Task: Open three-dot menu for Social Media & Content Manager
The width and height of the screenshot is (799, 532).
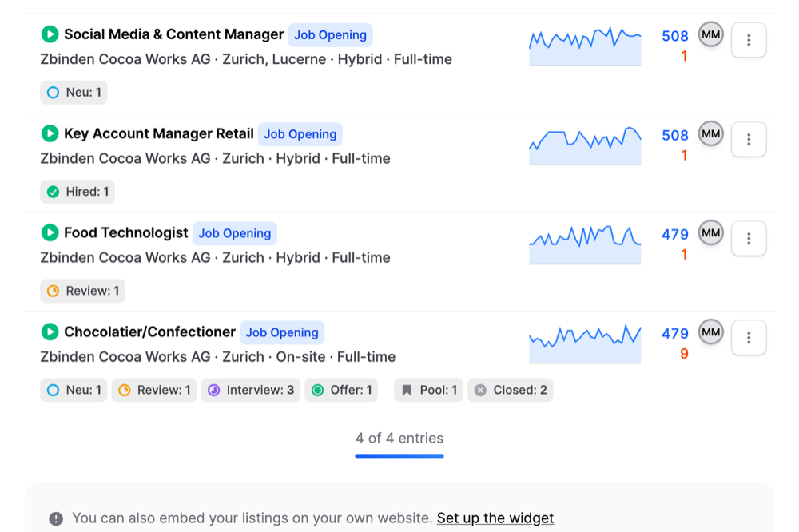Action: 749,40
